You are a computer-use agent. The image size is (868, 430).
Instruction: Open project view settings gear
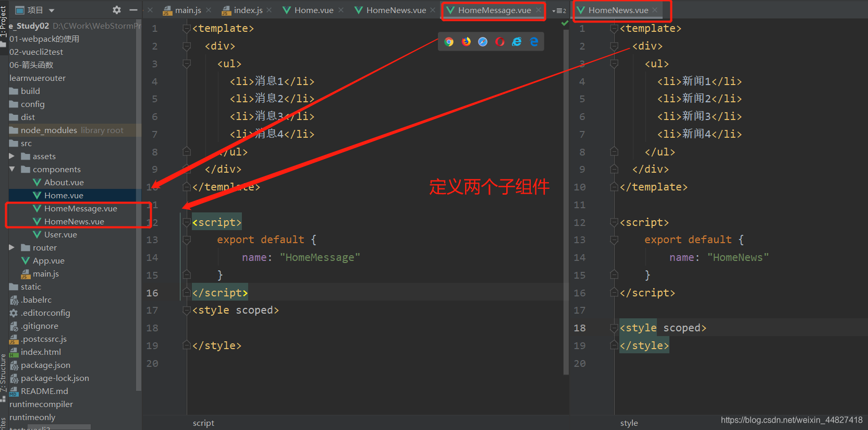pyautogui.click(x=117, y=10)
